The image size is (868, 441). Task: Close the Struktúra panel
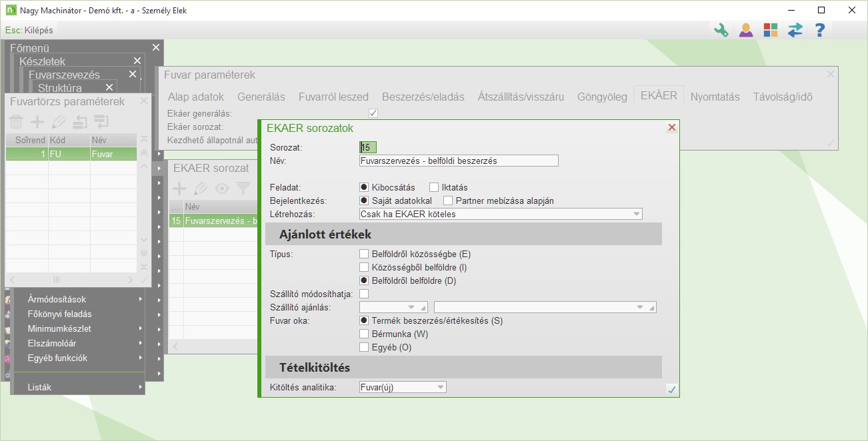[x=109, y=87]
